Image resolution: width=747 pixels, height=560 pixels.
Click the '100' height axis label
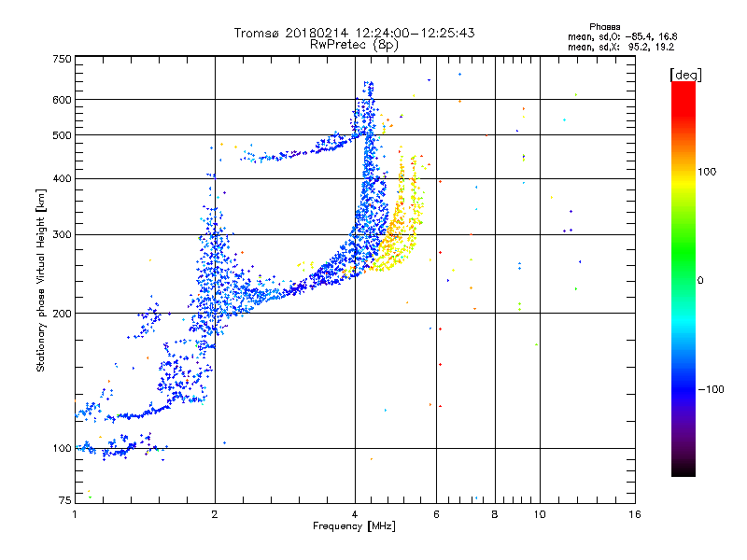click(x=62, y=449)
